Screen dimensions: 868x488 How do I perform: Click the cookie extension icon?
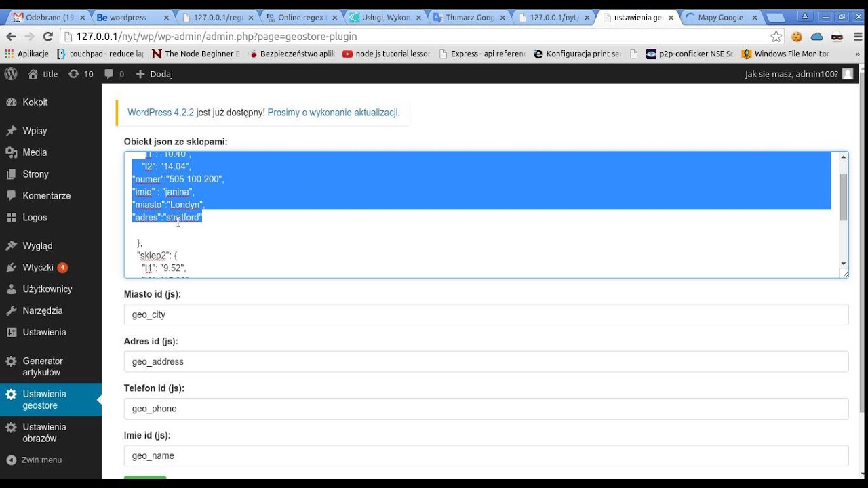[x=797, y=37]
